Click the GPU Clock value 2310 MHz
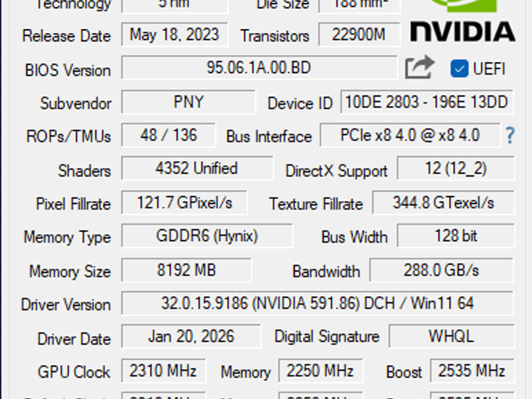 click(163, 371)
